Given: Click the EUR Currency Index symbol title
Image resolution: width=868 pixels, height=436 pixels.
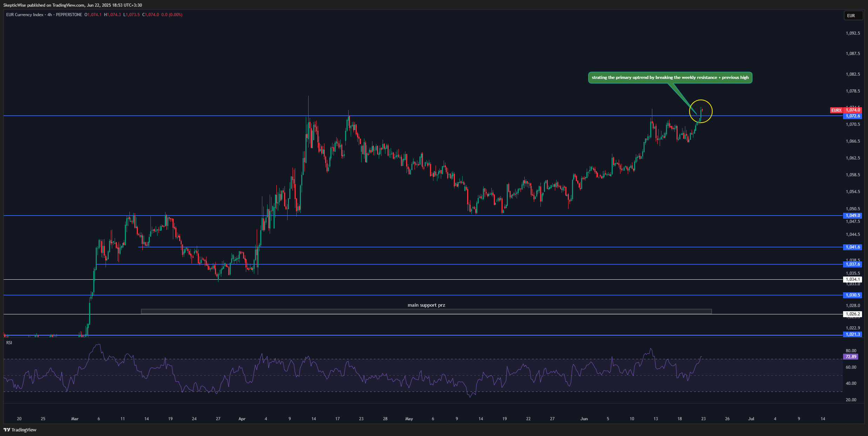Looking at the screenshot, I should pos(25,15).
